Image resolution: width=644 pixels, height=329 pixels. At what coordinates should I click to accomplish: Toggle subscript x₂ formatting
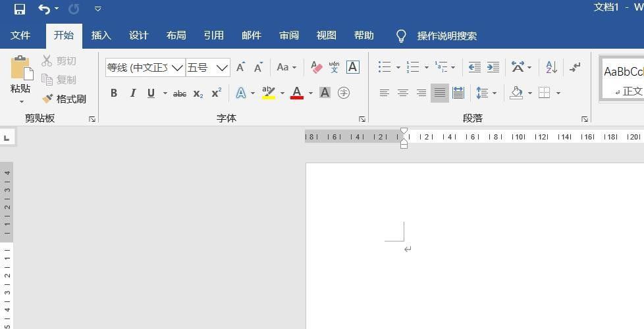[198, 93]
